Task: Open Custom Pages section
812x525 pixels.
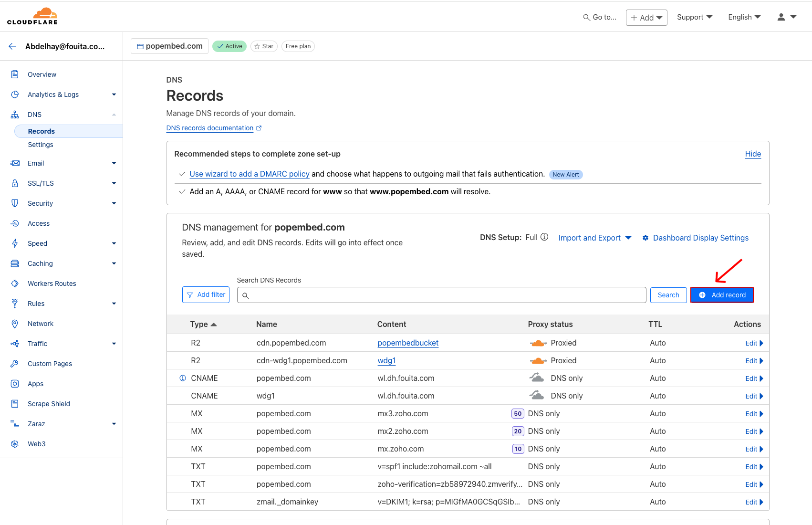Action: coord(50,364)
